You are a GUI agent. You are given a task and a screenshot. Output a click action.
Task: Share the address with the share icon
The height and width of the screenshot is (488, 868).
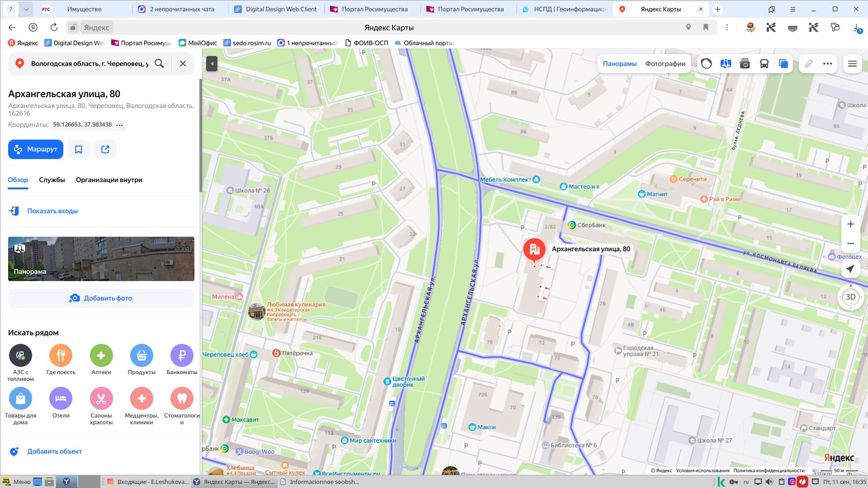tap(105, 149)
